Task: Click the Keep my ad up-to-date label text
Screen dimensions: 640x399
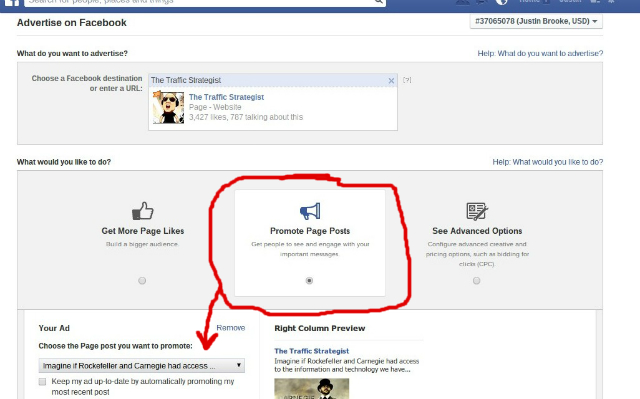Action: pyautogui.click(x=143, y=387)
